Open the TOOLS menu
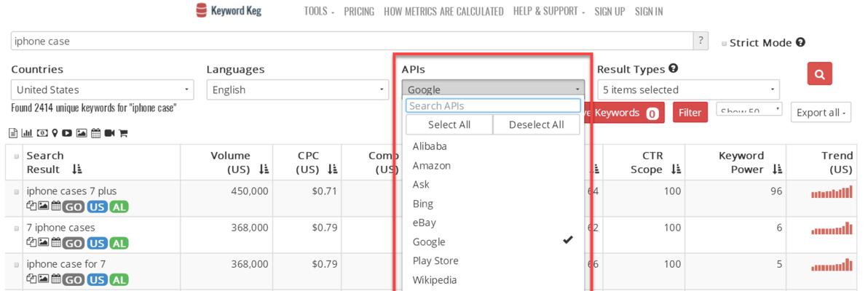The image size is (868, 291). [x=319, y=12]
